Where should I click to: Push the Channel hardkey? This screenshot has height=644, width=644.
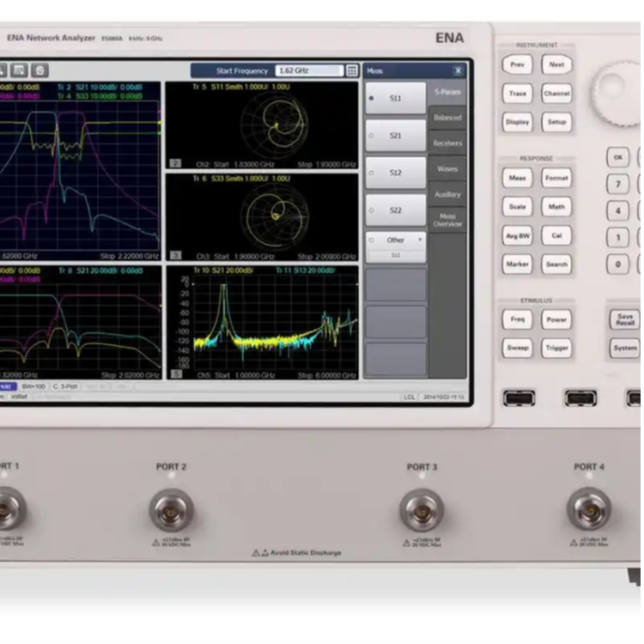pyautogui.click(x=556, y=94)
